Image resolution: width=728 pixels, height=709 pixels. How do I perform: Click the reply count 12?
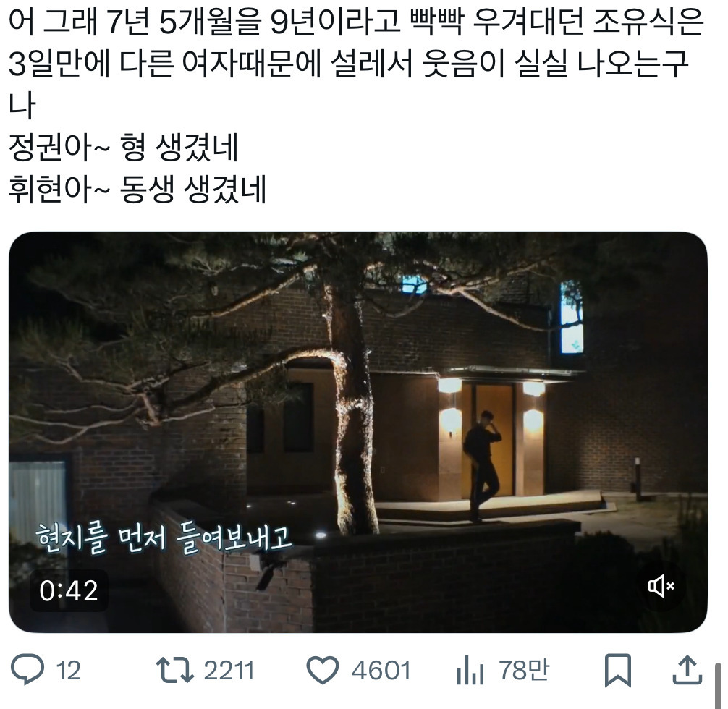coord(68,671)
